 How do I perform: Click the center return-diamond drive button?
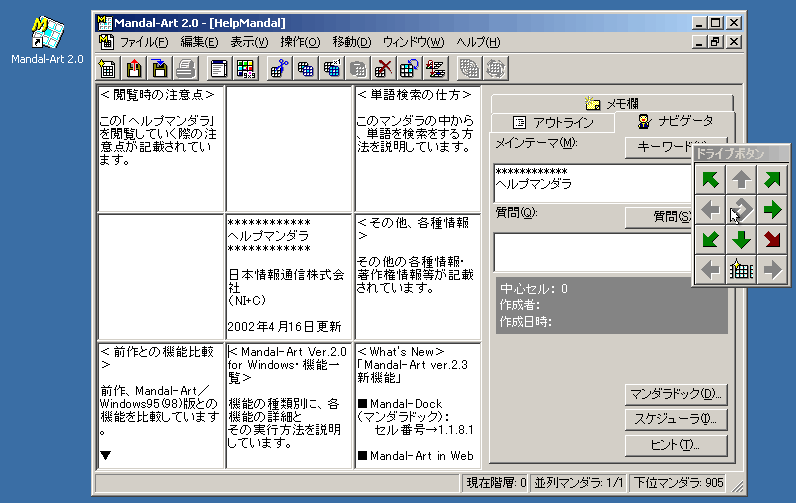click(x=741, y=209)
